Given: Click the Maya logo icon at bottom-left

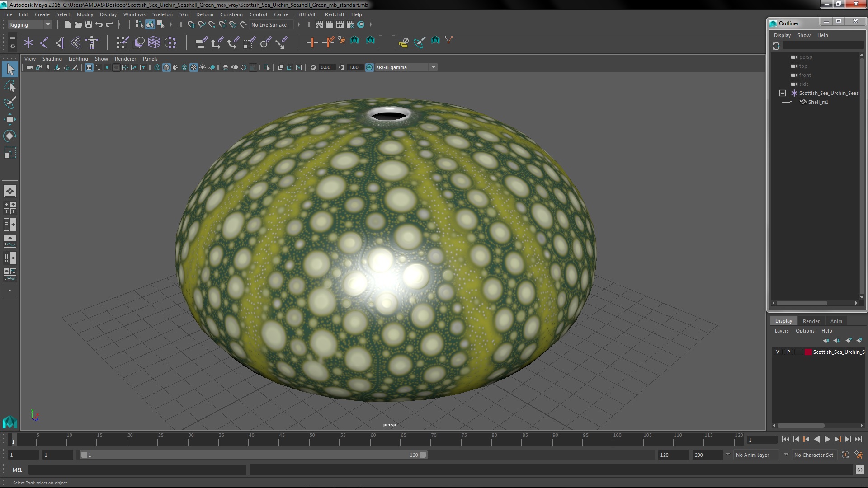Looking at the screenshot, I should pyautogui.click(x=10, y=422).
